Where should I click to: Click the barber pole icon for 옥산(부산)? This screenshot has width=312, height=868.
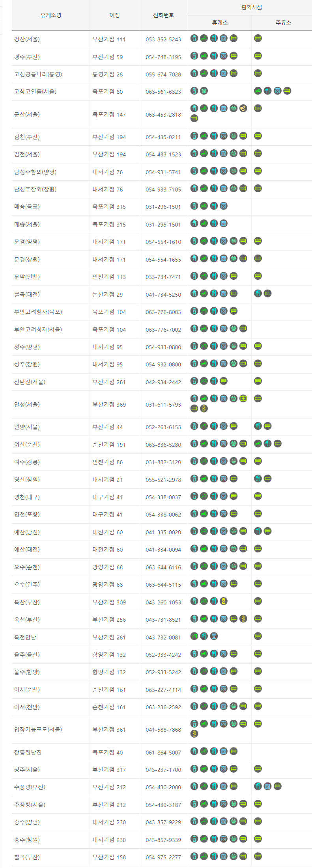coord(224,601)
